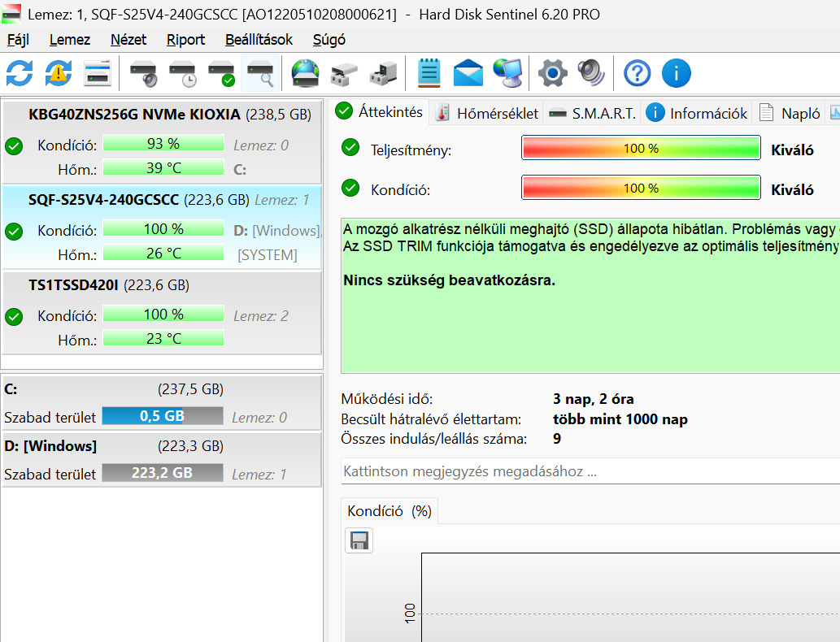840x642 pixels.
Task: Click the disk with green checkmark icon
Action: pos(222,74)
